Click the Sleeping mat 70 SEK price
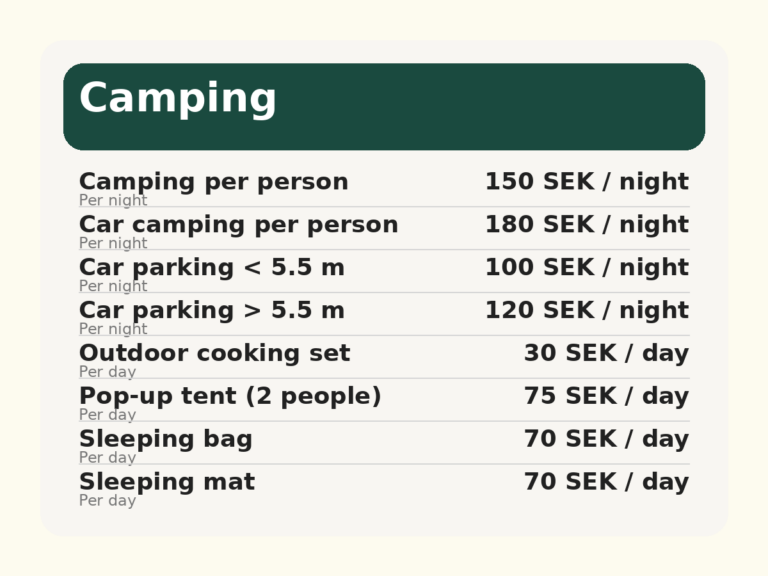The width and height of the screenshot is (768, 576). (x=605, y=482)
